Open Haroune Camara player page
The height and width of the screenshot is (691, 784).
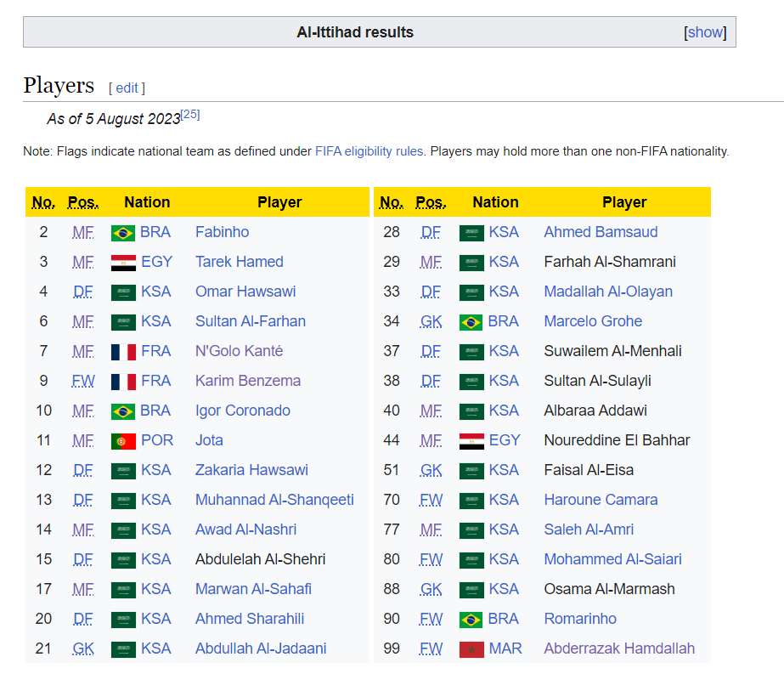pyautogui.click(x=601, y=500)
